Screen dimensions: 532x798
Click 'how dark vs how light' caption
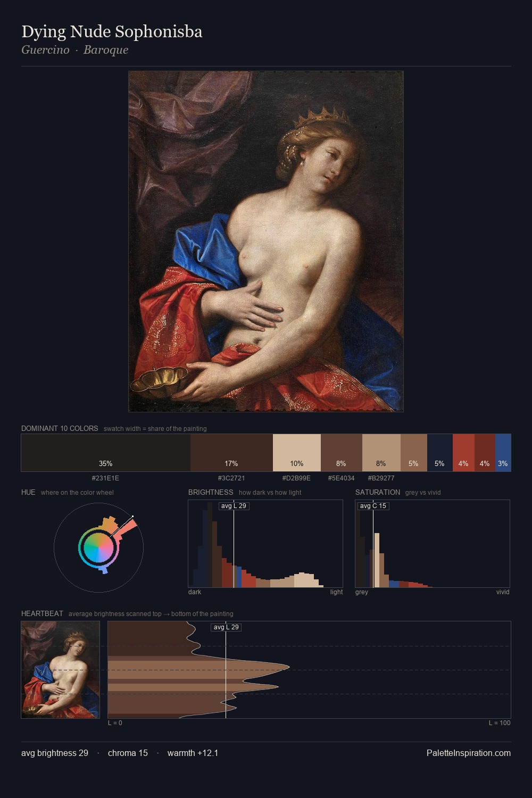[270, 493]
